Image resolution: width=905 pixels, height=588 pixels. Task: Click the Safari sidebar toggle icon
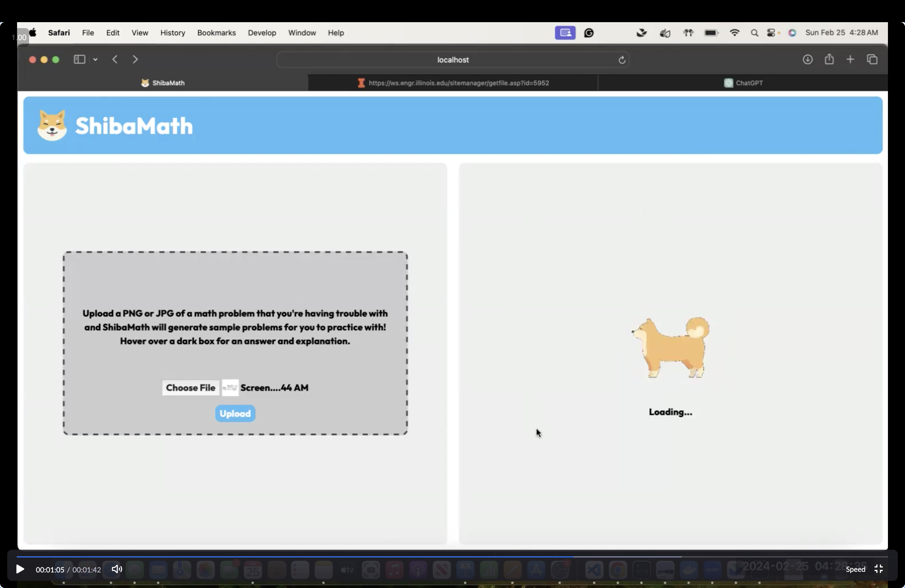[79, 59]
